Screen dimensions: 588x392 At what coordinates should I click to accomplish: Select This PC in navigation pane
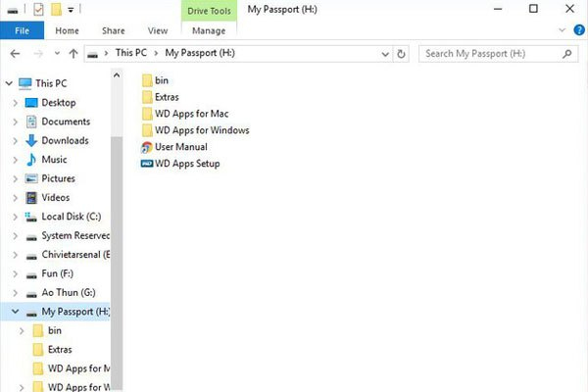coord(51,83)
